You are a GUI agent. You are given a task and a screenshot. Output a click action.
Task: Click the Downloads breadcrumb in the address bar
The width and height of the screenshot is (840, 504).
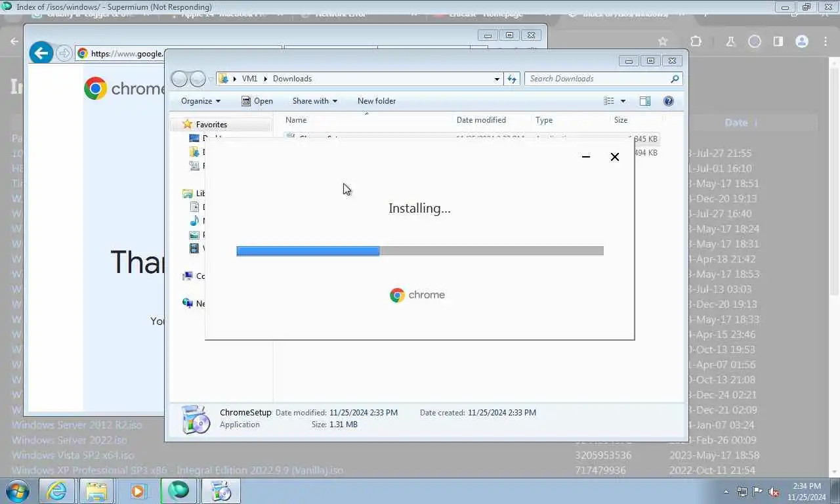point(292,79)
